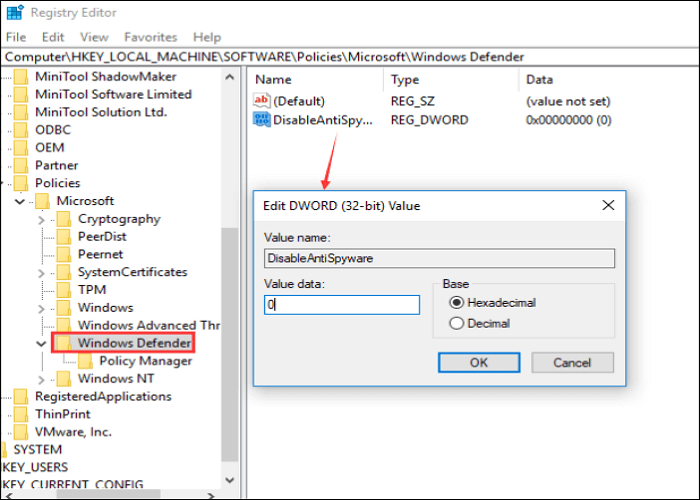Select the KEY_CURRENT_CONFIG hive label
Image resolution: width=700 pixels, height=500 pixels.
click(x=73, y=485)
